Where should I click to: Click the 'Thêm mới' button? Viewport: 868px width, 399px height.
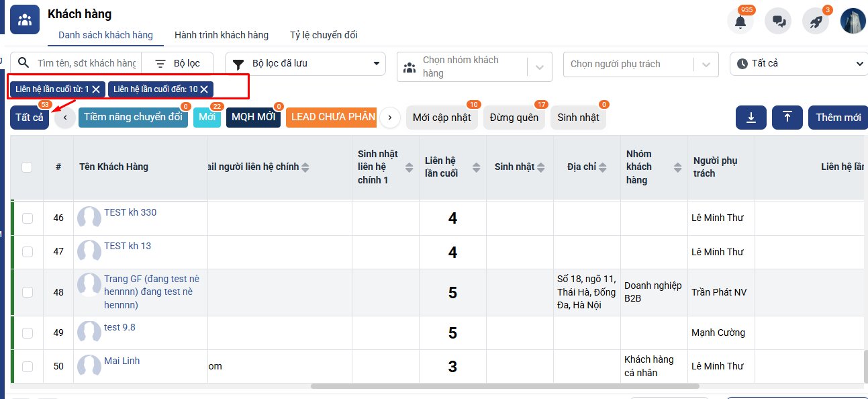[837, 117]
